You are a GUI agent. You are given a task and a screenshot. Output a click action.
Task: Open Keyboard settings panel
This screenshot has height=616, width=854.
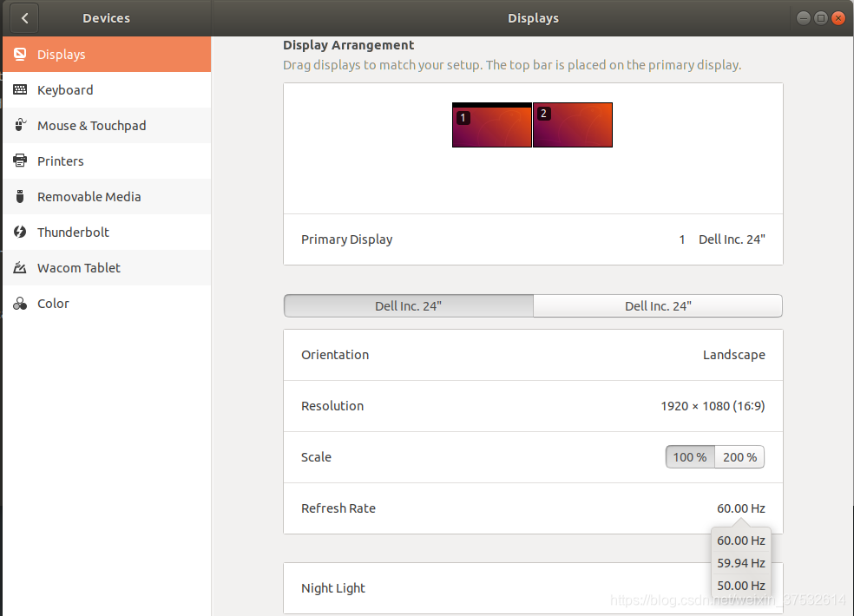click(107, 90)
